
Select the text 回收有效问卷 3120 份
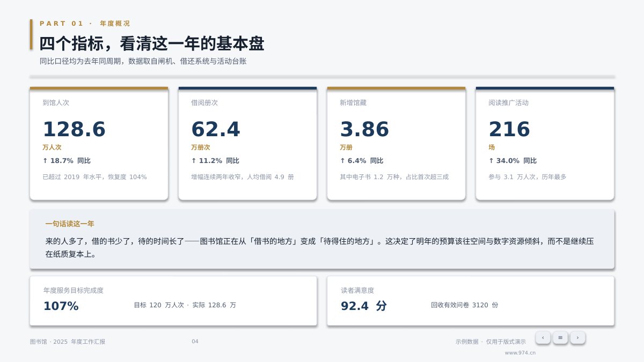coord(464,305)
